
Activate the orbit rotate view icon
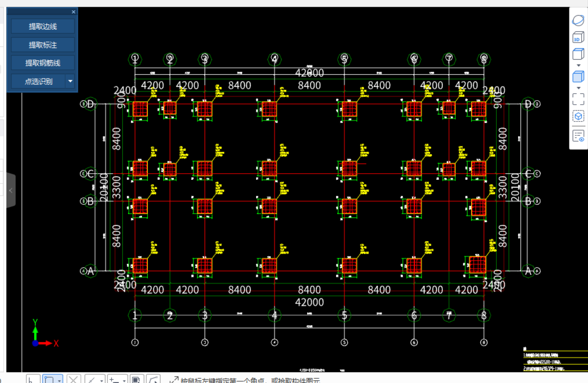click(578, 20)
